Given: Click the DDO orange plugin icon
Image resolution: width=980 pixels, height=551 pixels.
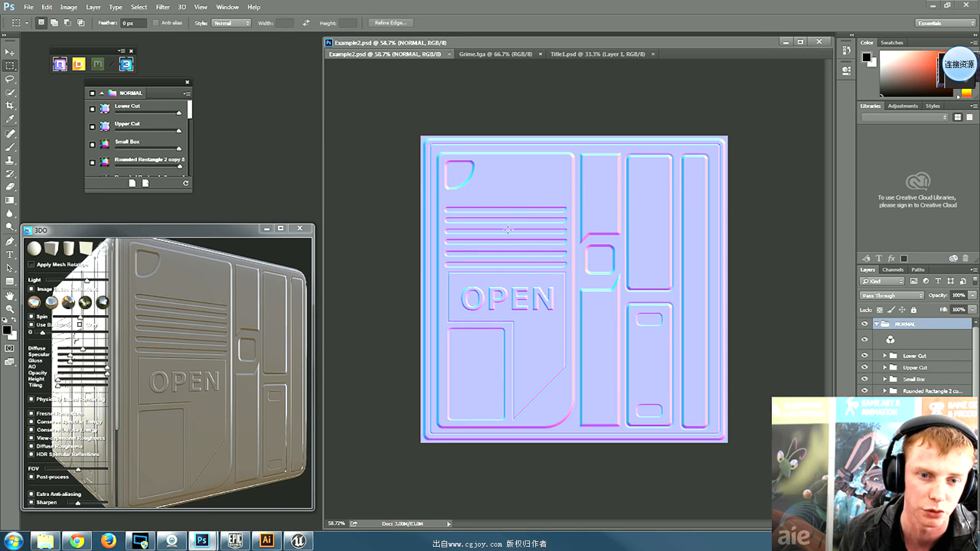Looking at the screenshot, I should [x=78, y=64].
